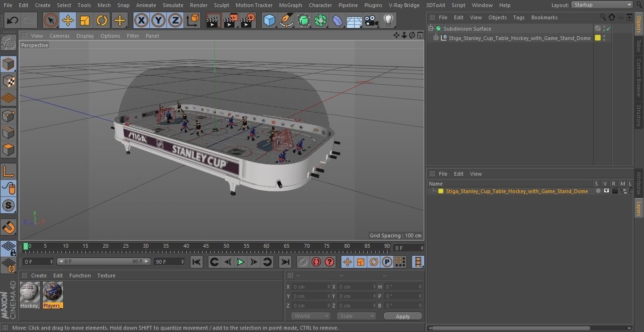
Task: Click the Apply coordinates button
Action: (x=403, y=316)
